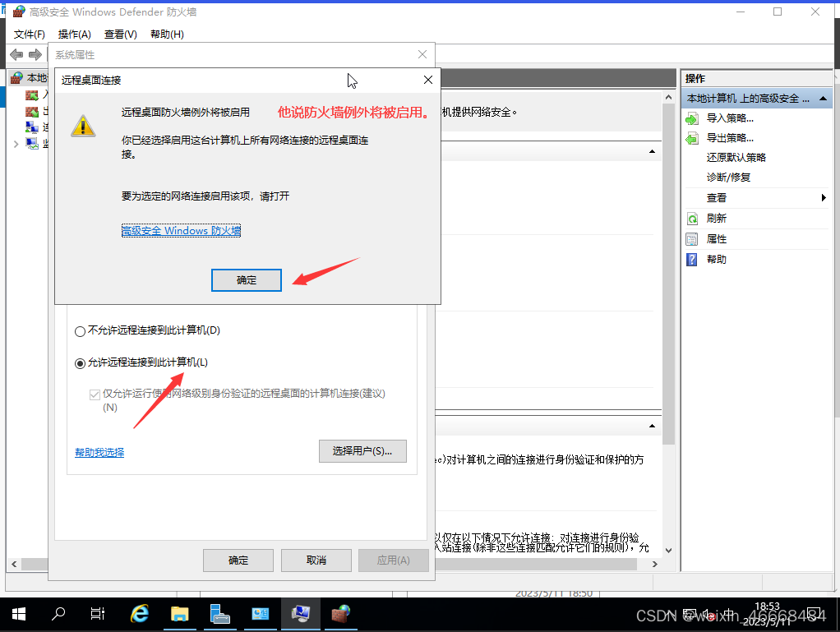840x632 pixels.
Task: Open the Help (帮助) menu in menu bar
Action: click(x=167, y=35)
